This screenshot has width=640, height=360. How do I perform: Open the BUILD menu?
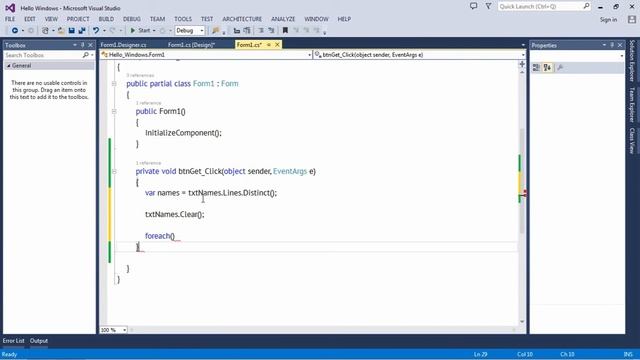click(x=106, y=19)
